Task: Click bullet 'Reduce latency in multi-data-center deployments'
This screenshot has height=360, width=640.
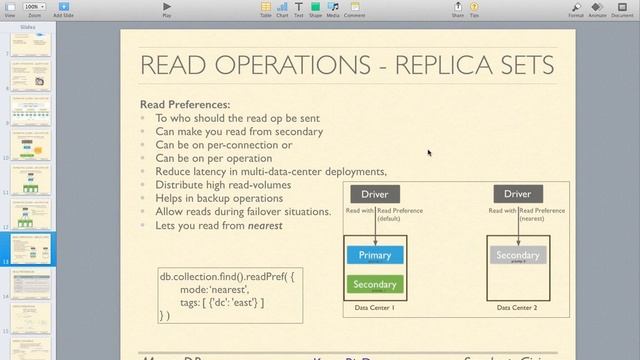Action: pyautogui.click(x=271, y=171)
